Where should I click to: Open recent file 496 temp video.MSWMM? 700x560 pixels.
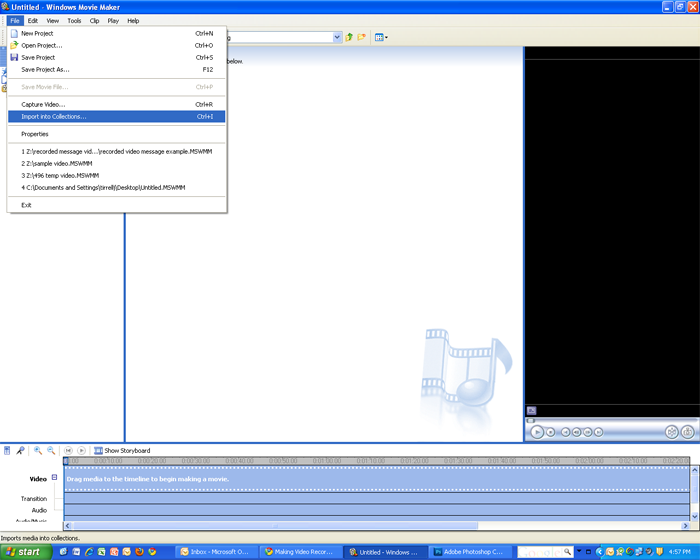pyautogui.click(x=117, y=176)
